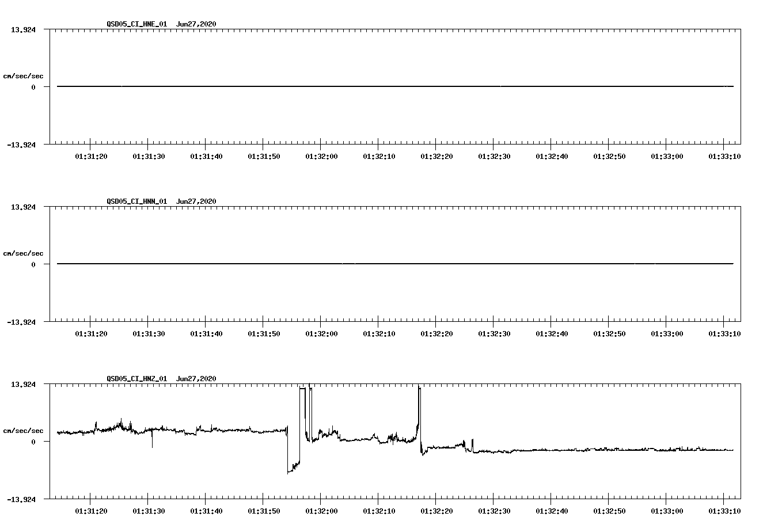The image size is (782, 532).
Task: Click the 01:32:10 time label under HNN chart
Action: tap(379, 334)
